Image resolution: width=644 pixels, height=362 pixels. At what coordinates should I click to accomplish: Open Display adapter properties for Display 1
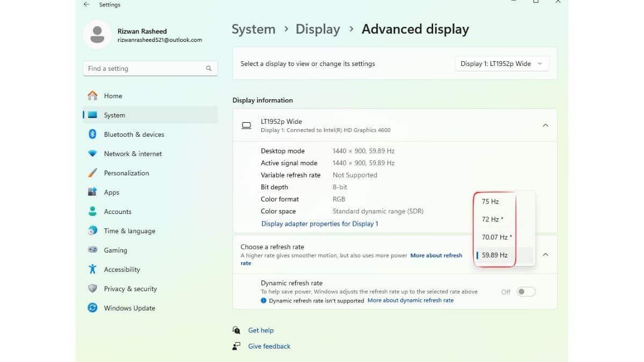coord(319,223)
